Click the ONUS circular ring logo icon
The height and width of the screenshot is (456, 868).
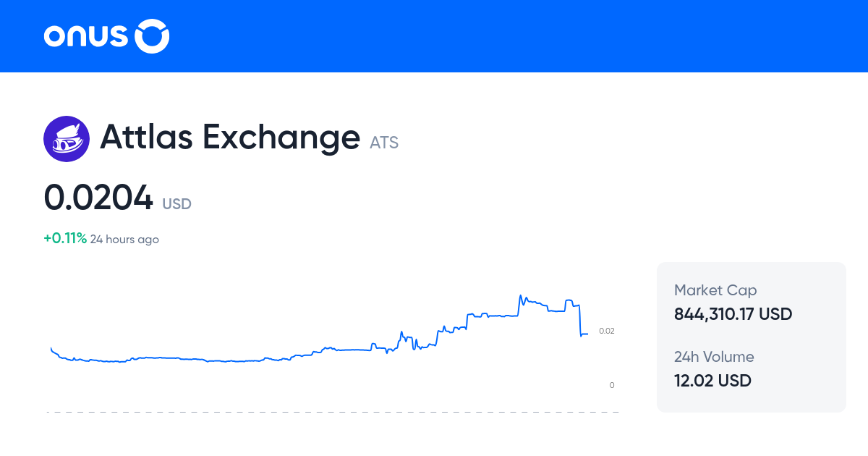point(152,35)
